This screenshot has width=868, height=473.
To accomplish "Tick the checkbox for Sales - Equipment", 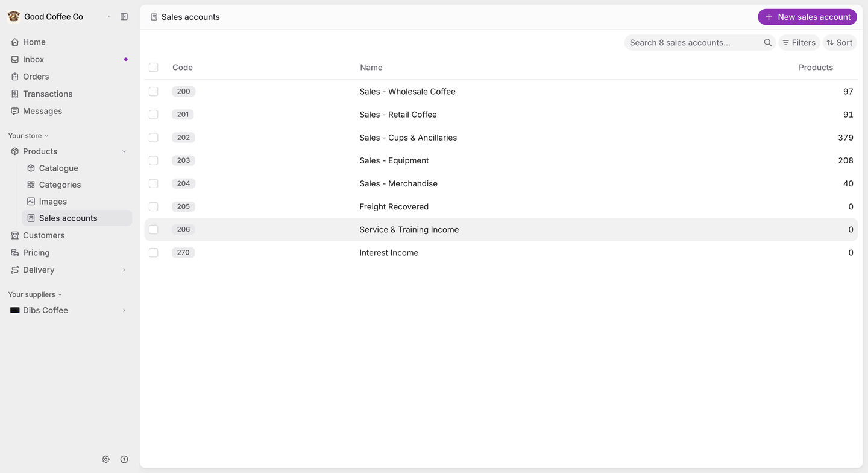I will (154, 160).
